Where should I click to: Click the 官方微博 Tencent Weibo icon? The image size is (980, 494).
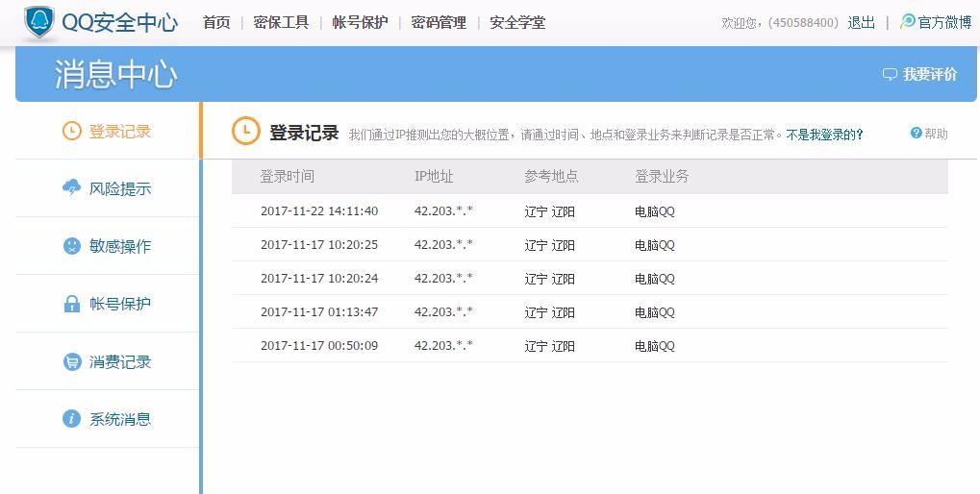(x=907, y=21)
